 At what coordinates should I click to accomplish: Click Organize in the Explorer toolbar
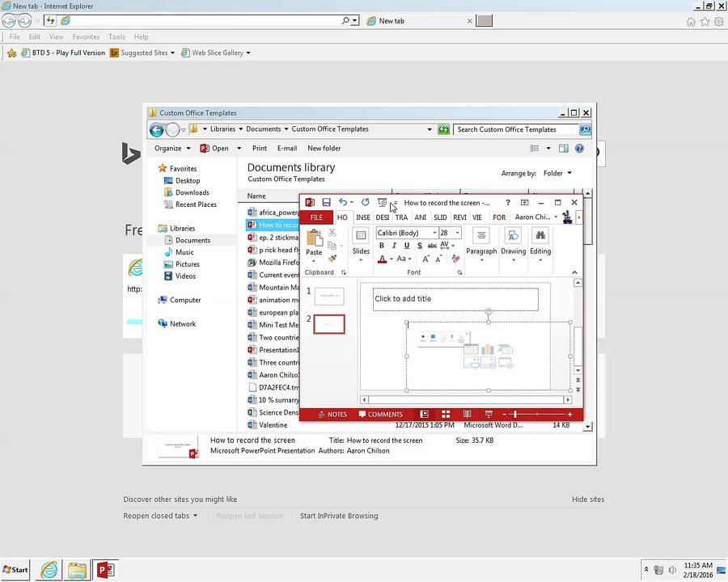pos(172,148)
